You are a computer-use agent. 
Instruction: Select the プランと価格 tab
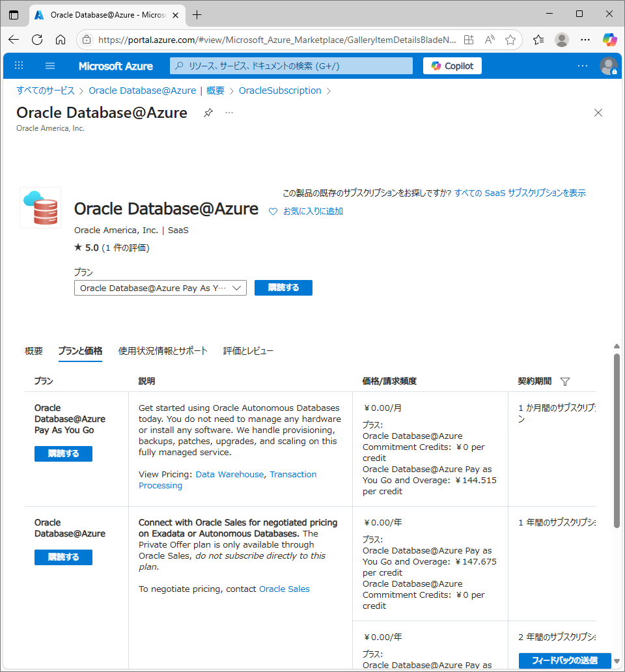80,351
